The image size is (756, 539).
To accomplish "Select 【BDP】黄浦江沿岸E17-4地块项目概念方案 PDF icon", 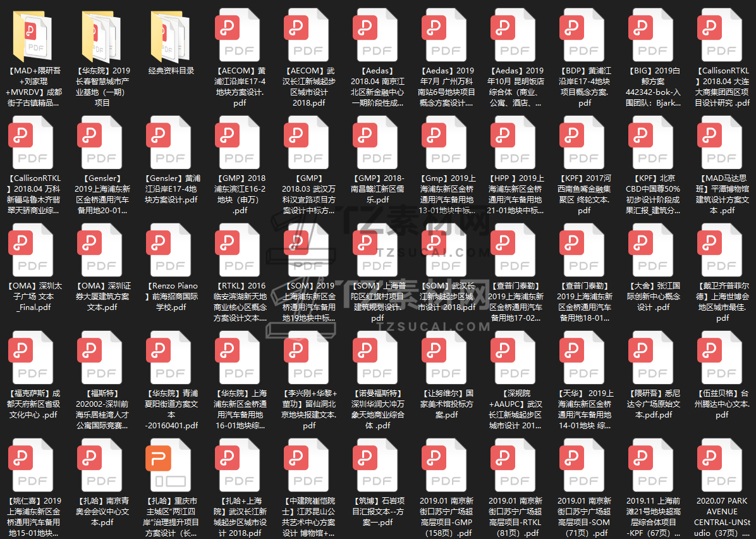I will [582, 35].
